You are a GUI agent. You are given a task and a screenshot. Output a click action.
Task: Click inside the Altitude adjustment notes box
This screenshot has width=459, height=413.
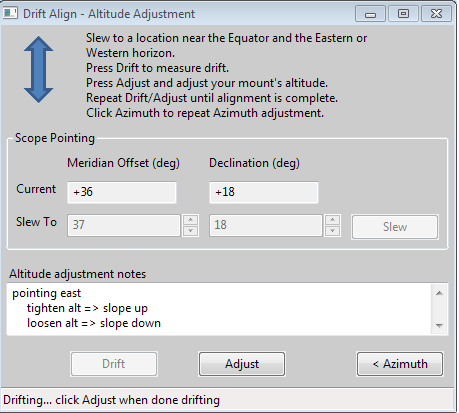coord(219,309)
